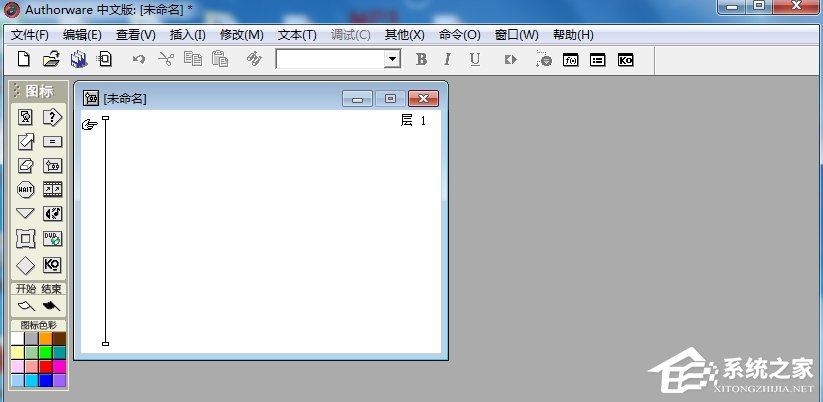The height and width of the screenshot is (402, 823).
Task: Select the WAIT icon in palette
Action: coord(26,189)
